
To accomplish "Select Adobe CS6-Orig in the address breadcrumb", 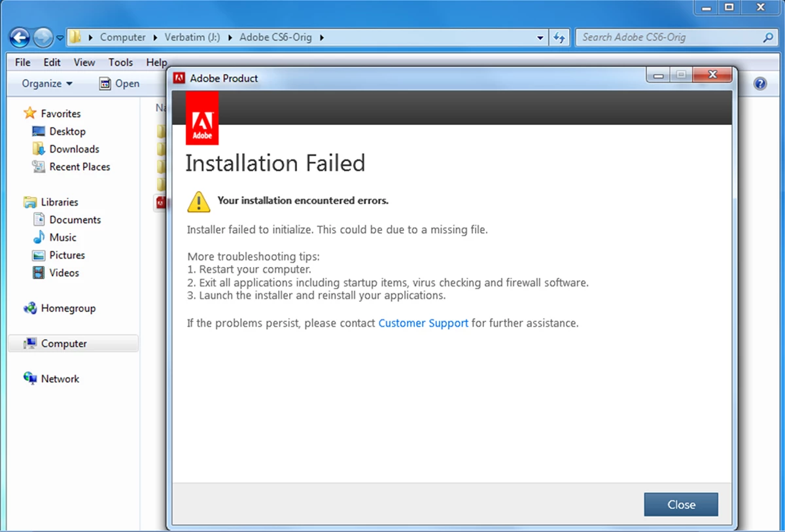I will tap(275, 37).
